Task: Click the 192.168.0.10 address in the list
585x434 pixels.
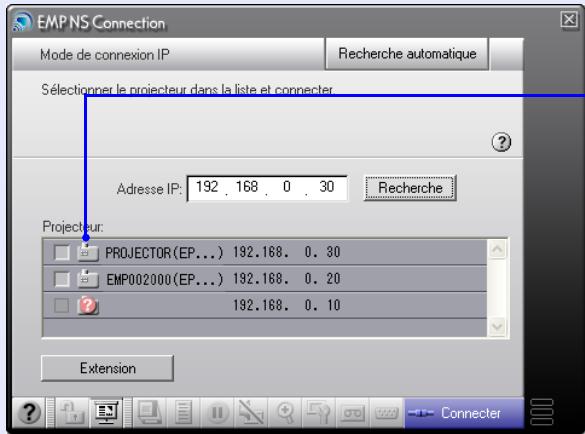Action: click(x=287, y=306)
